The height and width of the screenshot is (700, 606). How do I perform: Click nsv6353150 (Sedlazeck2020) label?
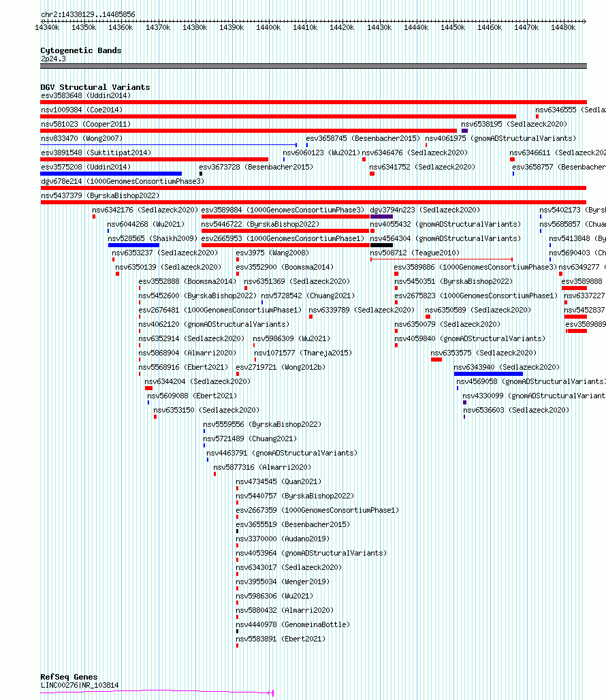click(206, 410)
